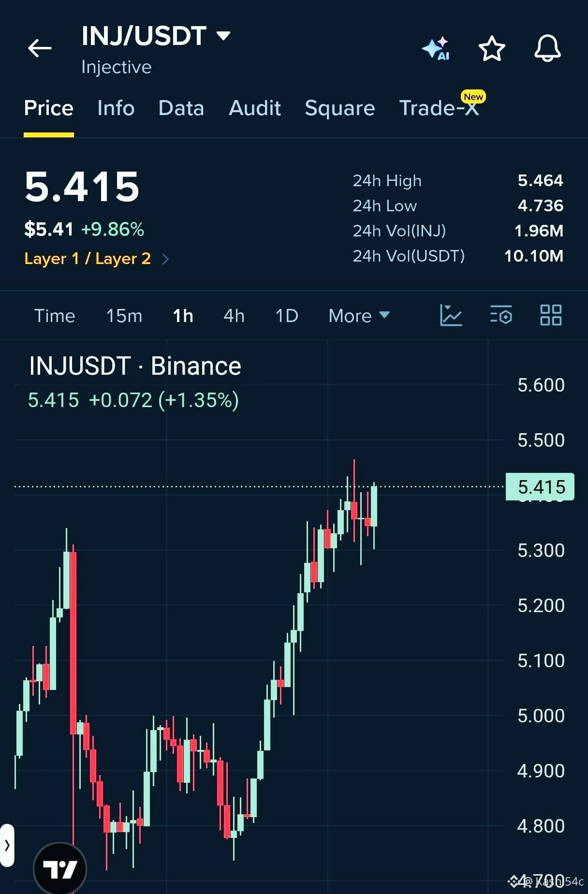Open the Trade-X tab
588x894 pixels.
coord(439,108)
